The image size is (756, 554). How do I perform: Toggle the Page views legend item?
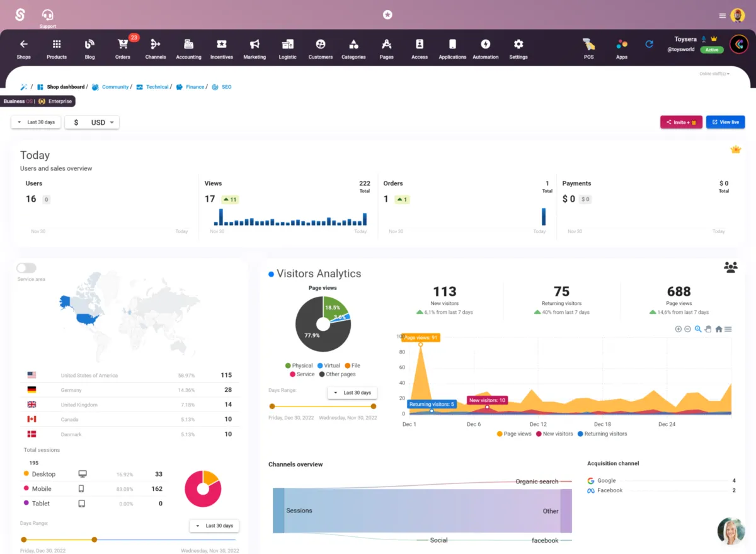[514, 434]
